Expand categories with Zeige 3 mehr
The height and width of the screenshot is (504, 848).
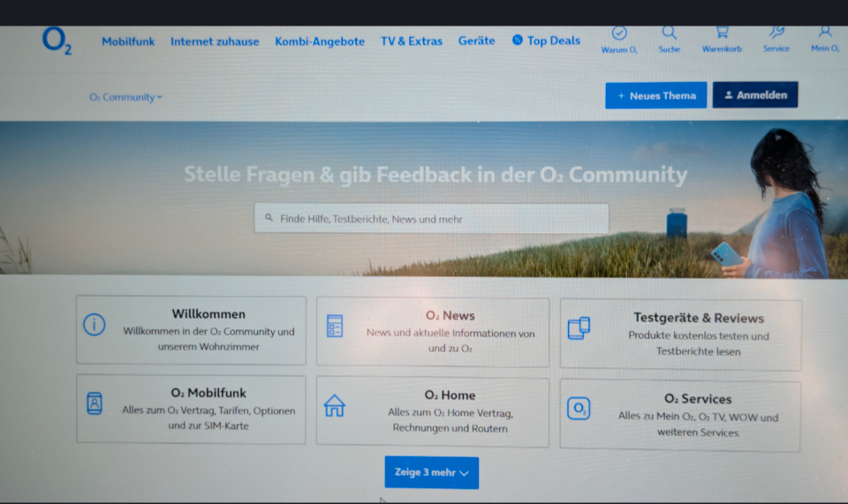[x=432, y=472]
